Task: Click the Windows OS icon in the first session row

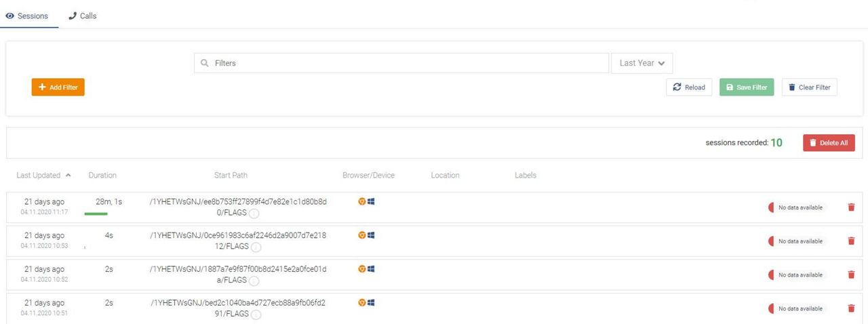Action: tap(371, 201)
